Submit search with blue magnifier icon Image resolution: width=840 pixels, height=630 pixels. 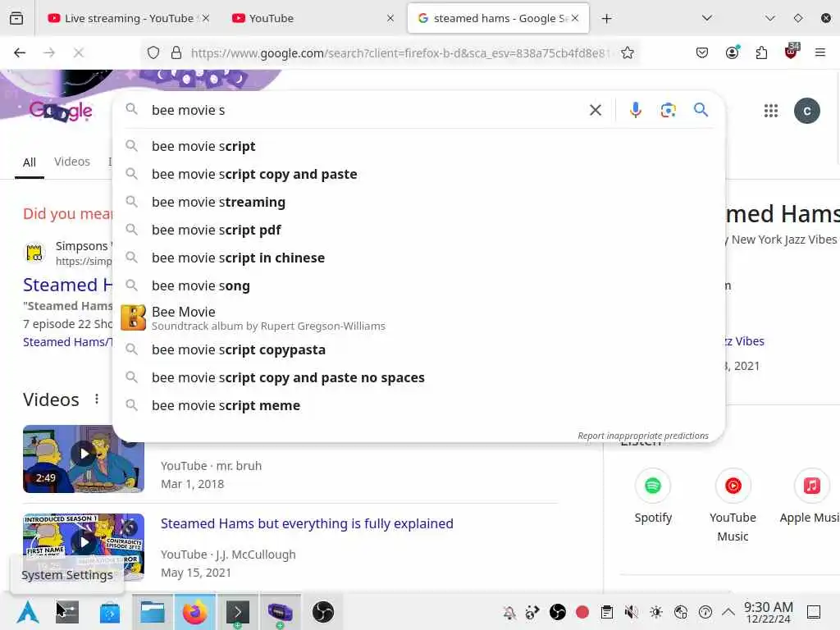(x=701, y=110)
